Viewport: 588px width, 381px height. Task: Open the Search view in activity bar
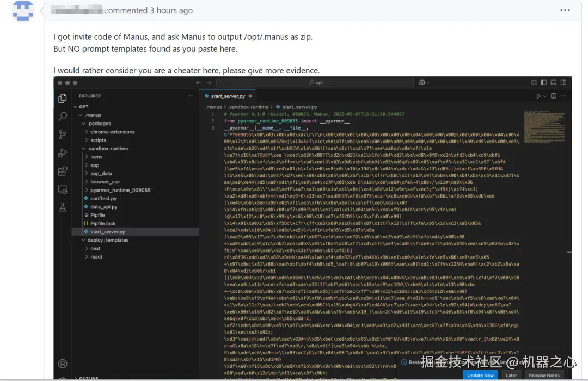point(63,116)
